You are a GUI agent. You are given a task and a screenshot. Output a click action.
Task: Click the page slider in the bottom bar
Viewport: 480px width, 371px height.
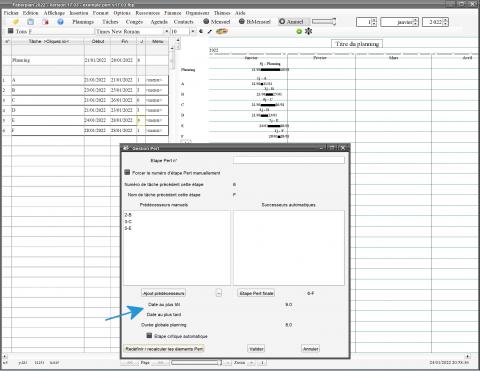(x=197, y=362)
